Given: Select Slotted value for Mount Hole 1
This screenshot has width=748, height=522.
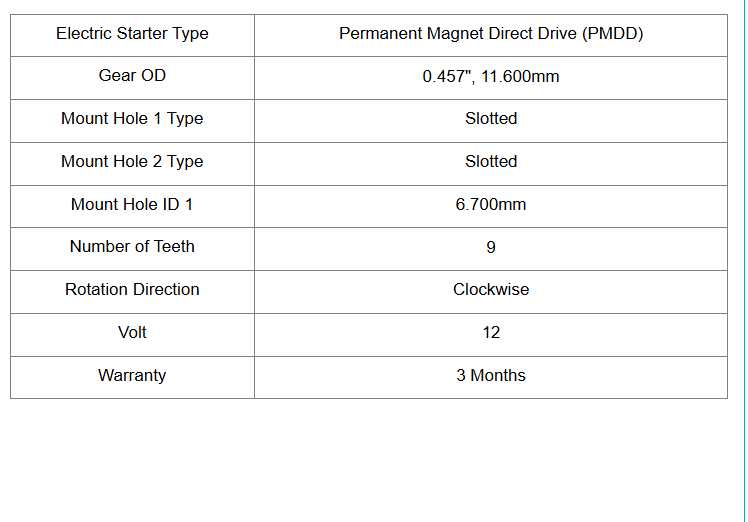Looking at the screenshot, I should coord(490,119).
